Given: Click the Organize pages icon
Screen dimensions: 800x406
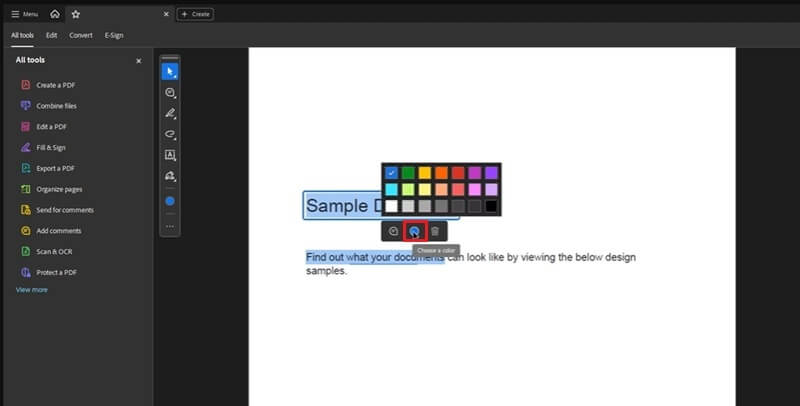Looking at the screenshot, I should pyautogui.click(x=26, y=189).
